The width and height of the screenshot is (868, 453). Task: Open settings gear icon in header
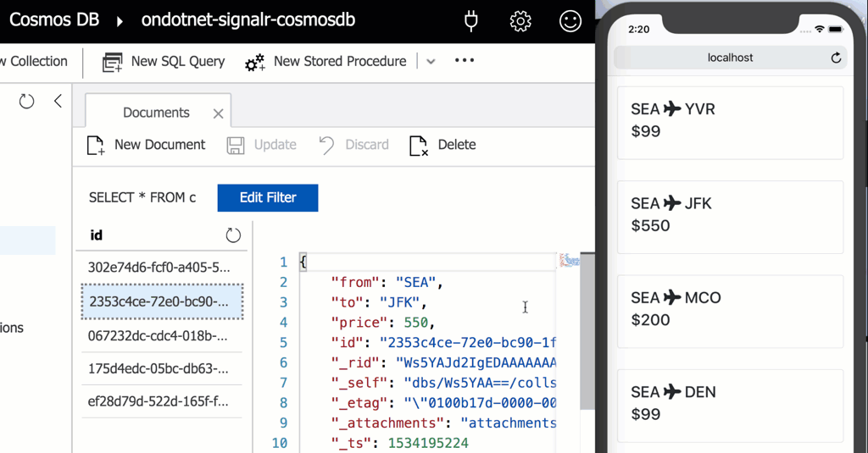point(520,21)
